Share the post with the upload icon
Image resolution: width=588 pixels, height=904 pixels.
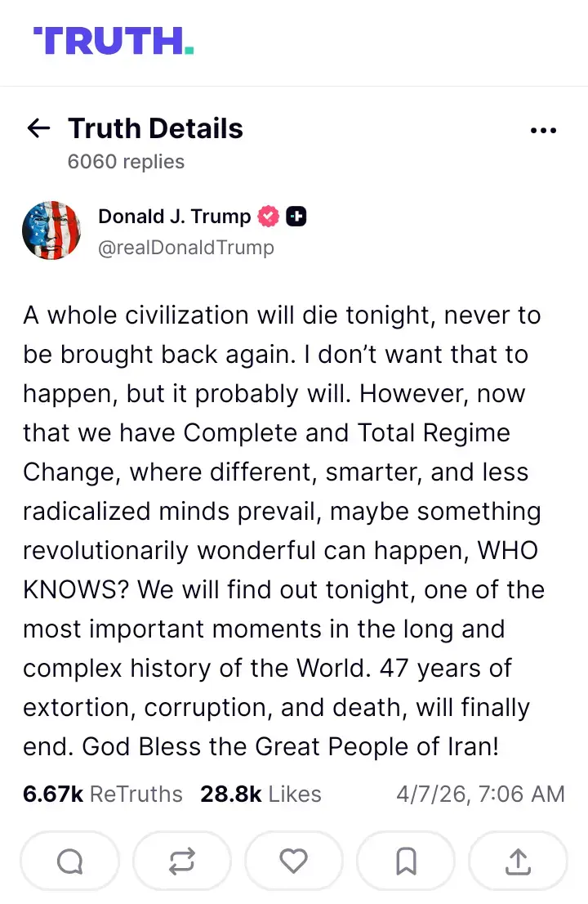(518, 861)
